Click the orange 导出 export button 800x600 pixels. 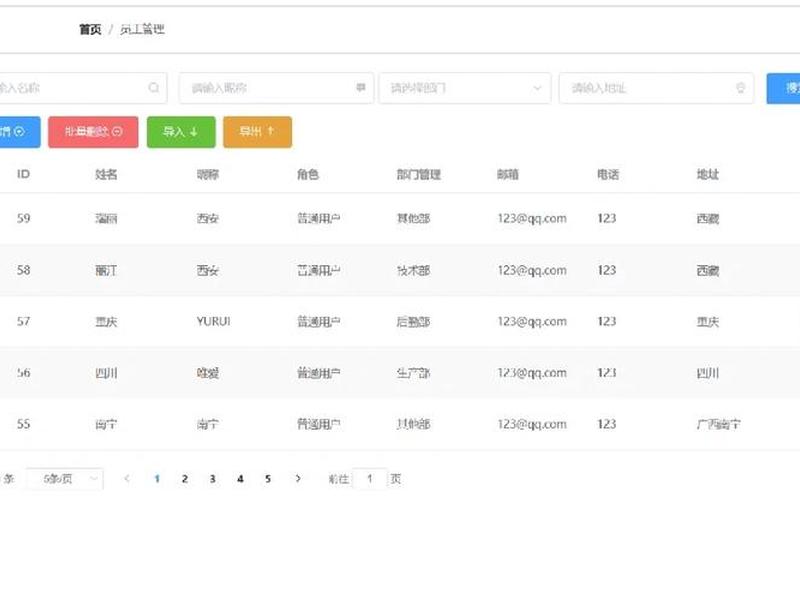(x=258, y=132)
